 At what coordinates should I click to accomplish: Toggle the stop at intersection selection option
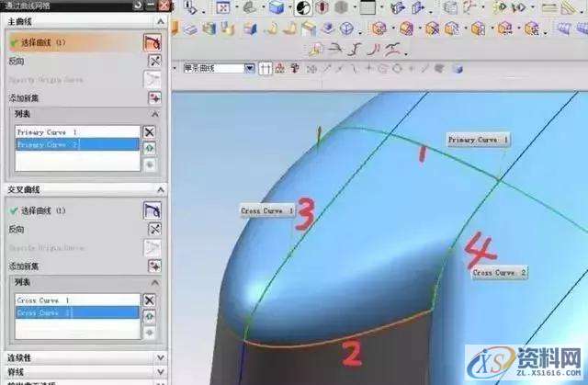266,68
